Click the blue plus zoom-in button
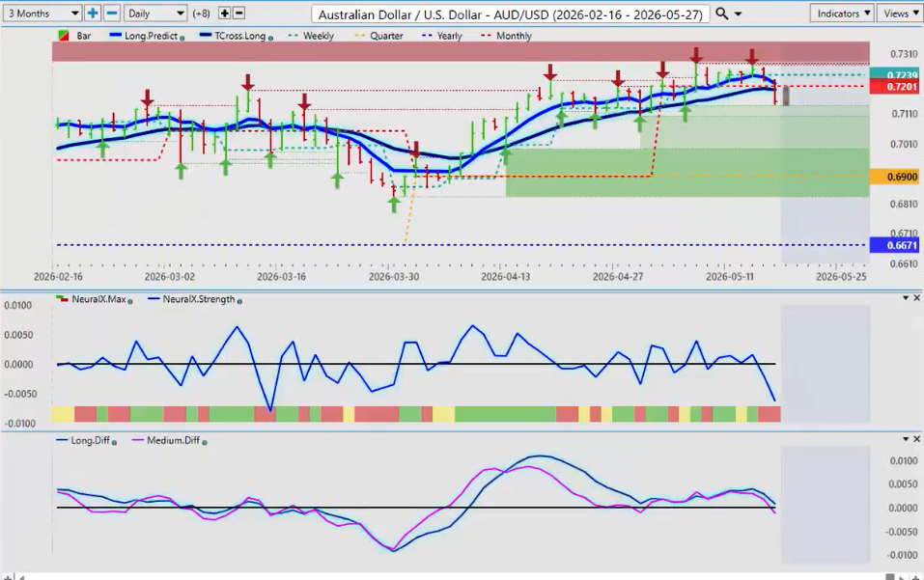Viewport: 924px width, 580px height. (93, 13)
